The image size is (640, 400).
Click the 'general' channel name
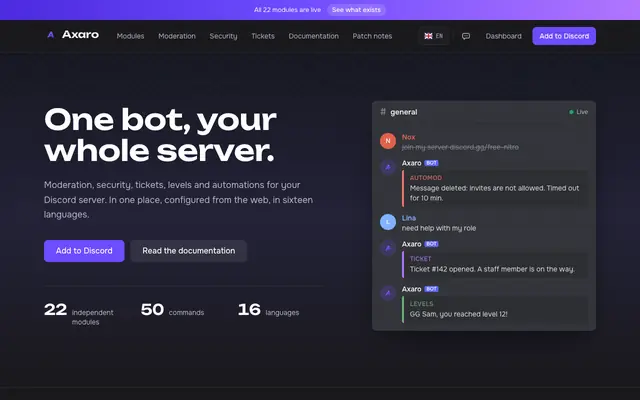pyautogui.click(x=404, y=112)
